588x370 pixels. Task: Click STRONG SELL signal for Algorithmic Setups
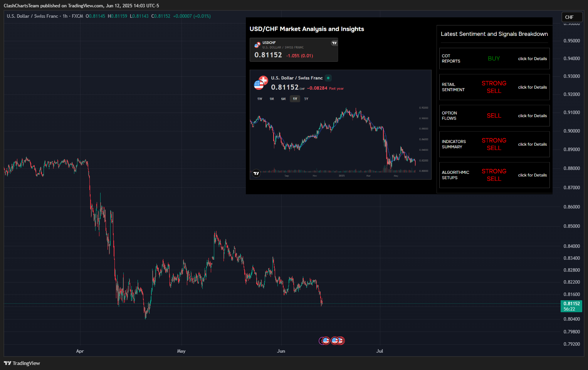pos(494,175)
